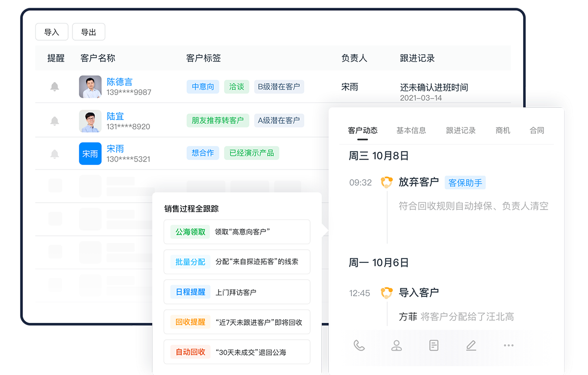Click the phone call icon
This screenshot has height=375, width=588.
coord(359,346)
